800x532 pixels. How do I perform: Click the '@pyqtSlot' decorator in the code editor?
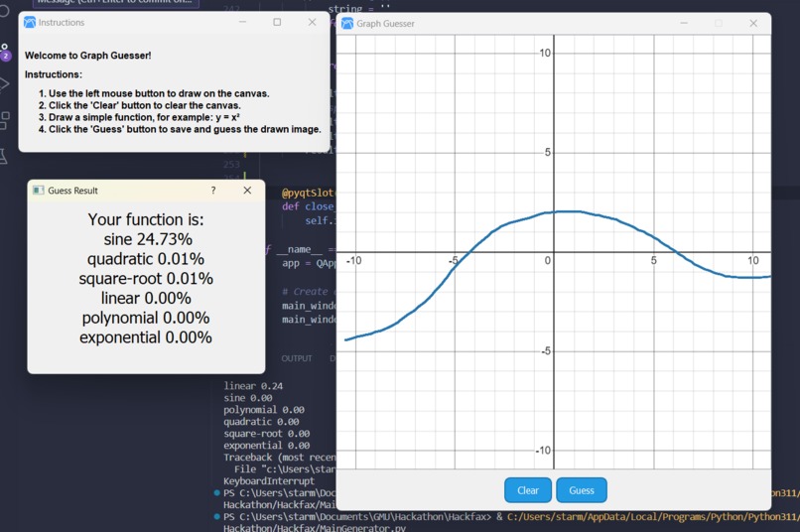308,193
